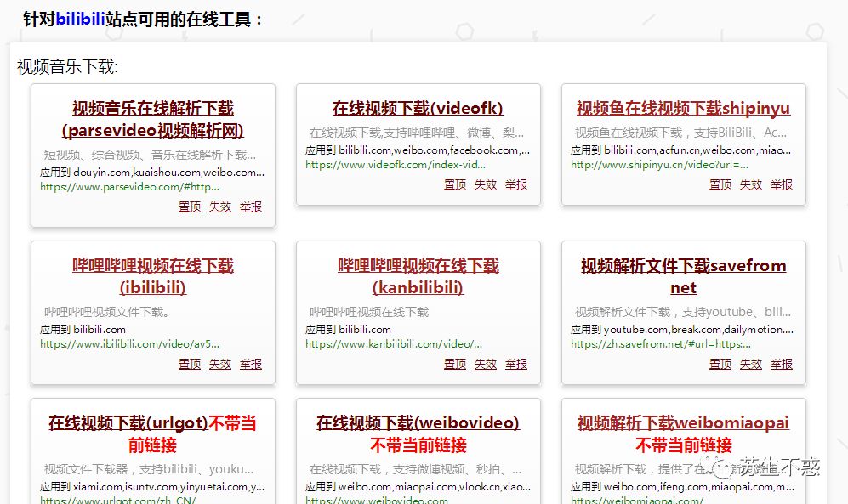Viewport: 848px width, 504px height.
Task: Click 置顶 on the videofk card
Action: point(455,184)
